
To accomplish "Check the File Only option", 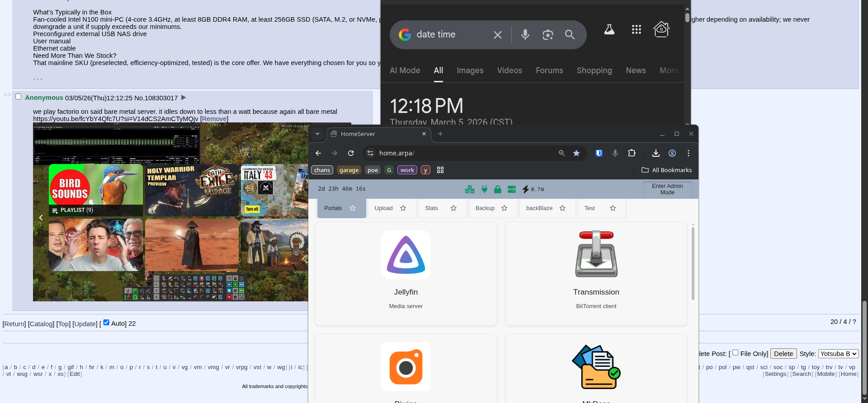I will [735, 353].
